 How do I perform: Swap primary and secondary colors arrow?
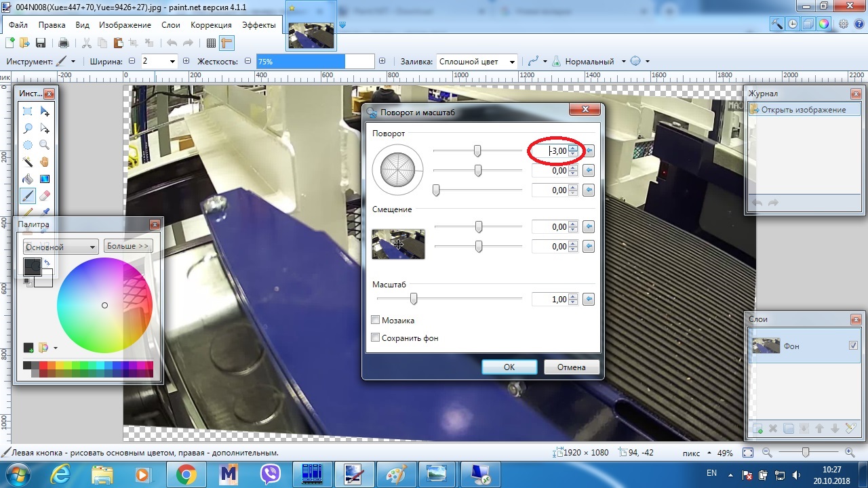(x=47, y=262)
